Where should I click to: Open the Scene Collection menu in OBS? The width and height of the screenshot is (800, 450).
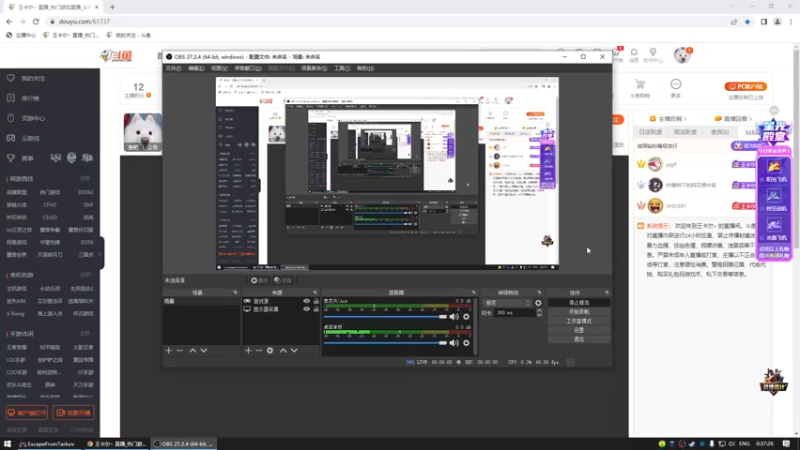click(314, 68)
